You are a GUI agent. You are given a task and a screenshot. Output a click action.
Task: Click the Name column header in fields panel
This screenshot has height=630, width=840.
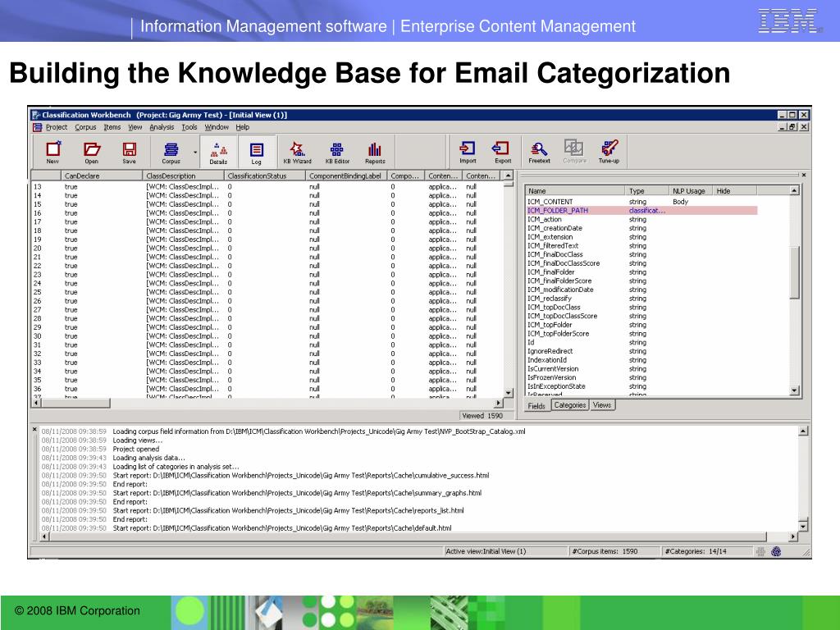pos(575,190)
